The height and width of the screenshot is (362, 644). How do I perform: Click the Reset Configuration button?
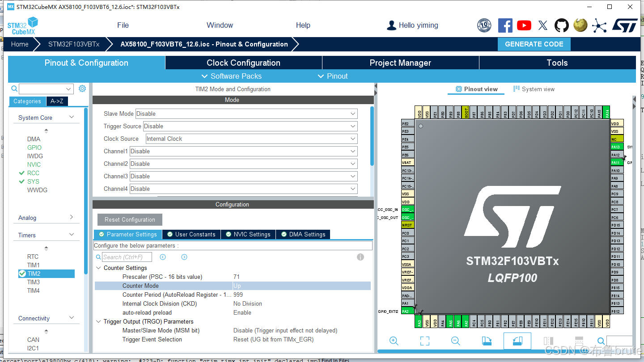coord(130,219)
